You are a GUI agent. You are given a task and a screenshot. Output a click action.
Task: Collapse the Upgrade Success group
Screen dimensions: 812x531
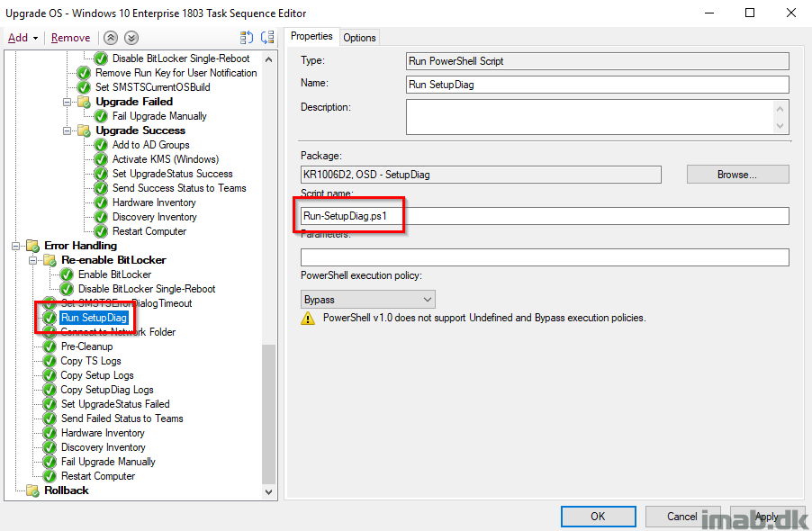67,130
